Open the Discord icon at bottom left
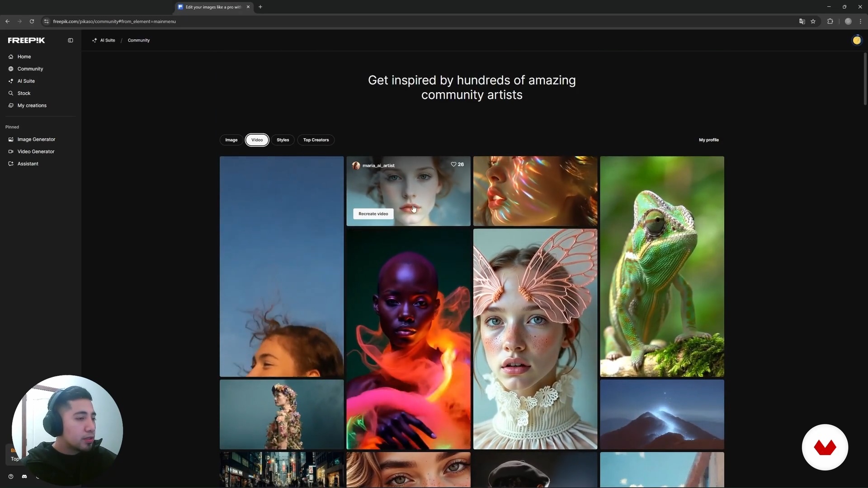 tap(24, 476)
